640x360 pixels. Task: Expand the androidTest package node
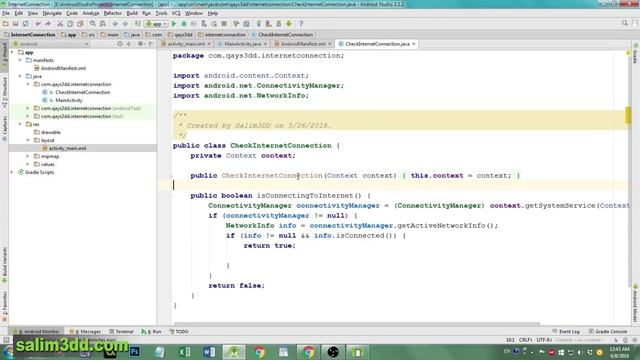28,108
